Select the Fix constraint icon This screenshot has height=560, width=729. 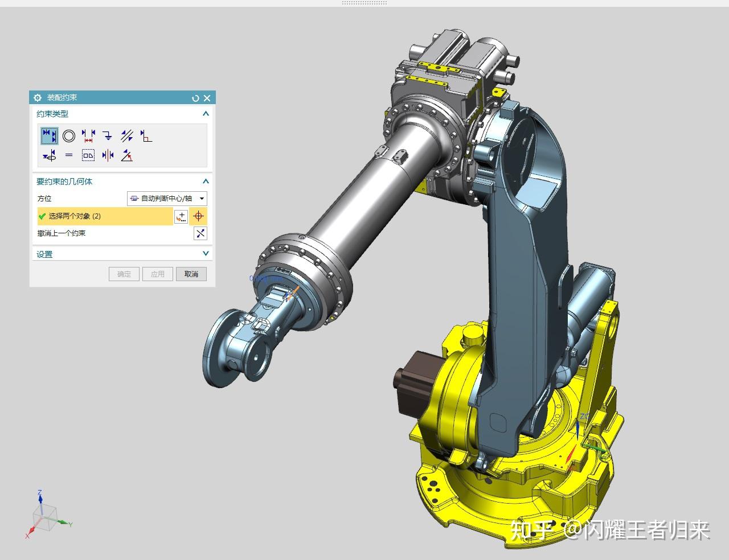pos(108,136)
